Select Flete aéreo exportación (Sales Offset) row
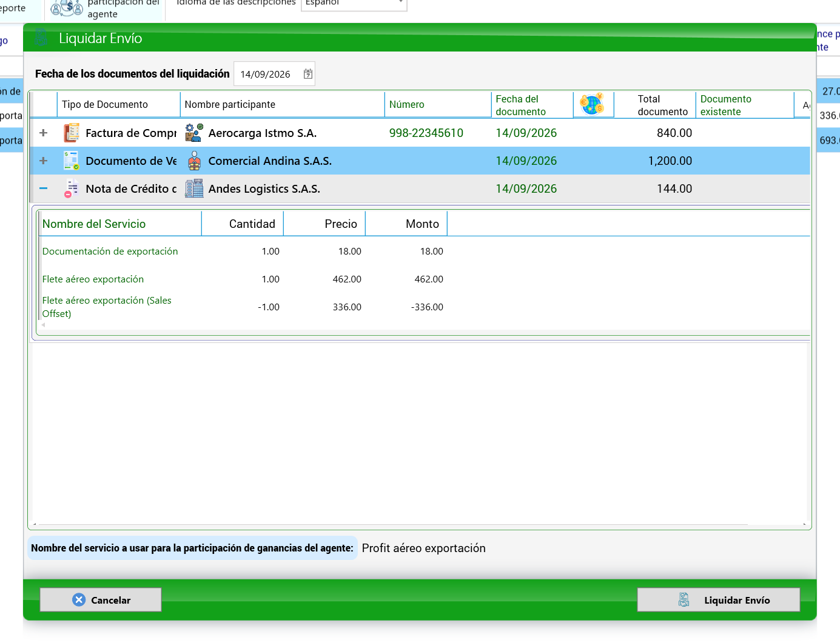 (x=425, y=307)
